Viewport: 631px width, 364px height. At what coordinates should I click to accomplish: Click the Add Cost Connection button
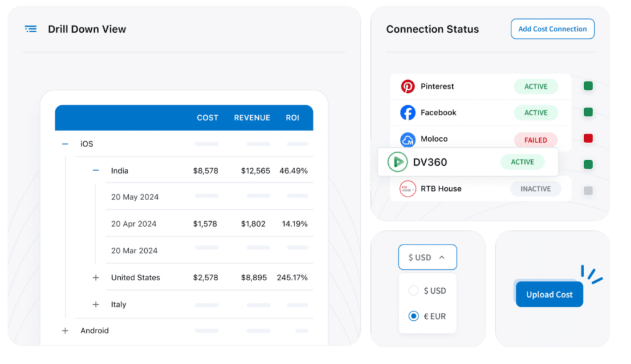coord(552,28)
